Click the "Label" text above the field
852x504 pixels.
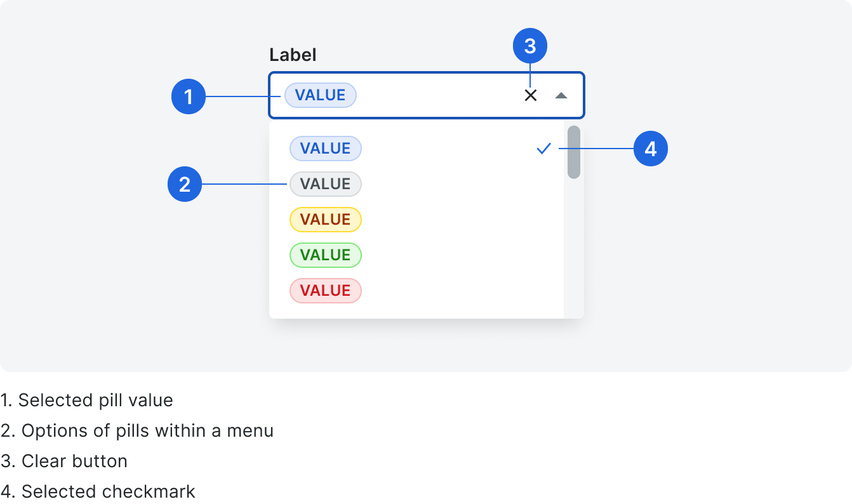pyautogui.click(x=293, y=55)
